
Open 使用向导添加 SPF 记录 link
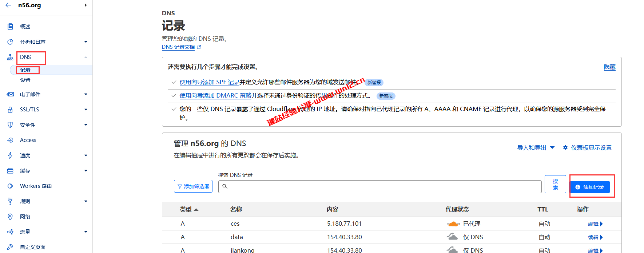tap(210, 82)
